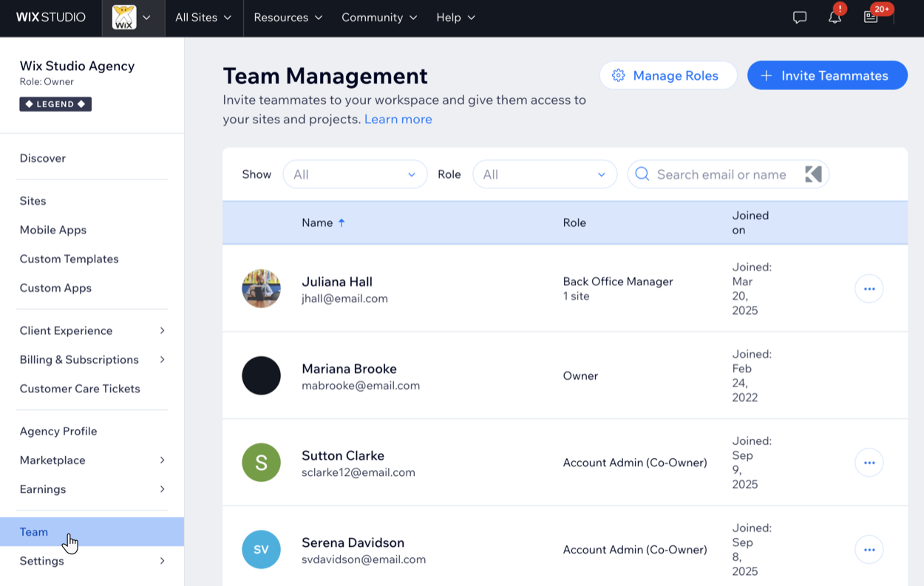Click the Manage Roles button
The width and height of the screenshot is (924, 586).
coord(667,75)
